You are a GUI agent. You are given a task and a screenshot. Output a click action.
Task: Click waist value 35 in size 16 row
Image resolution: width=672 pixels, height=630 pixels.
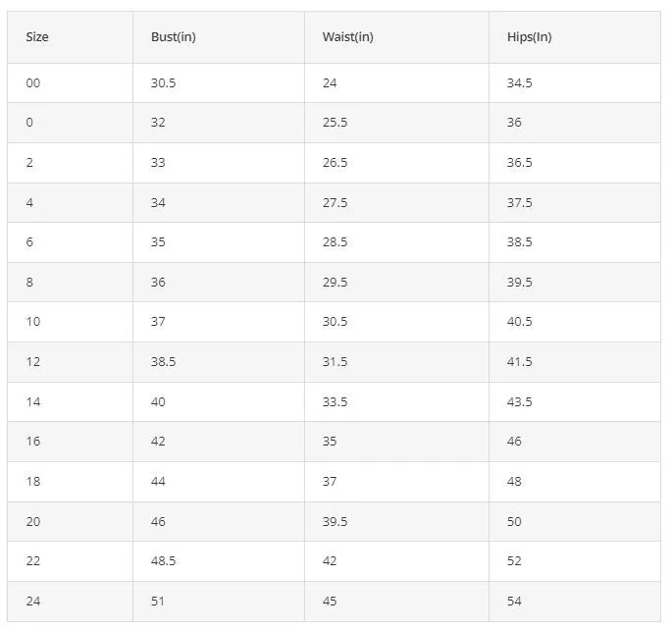330,441
